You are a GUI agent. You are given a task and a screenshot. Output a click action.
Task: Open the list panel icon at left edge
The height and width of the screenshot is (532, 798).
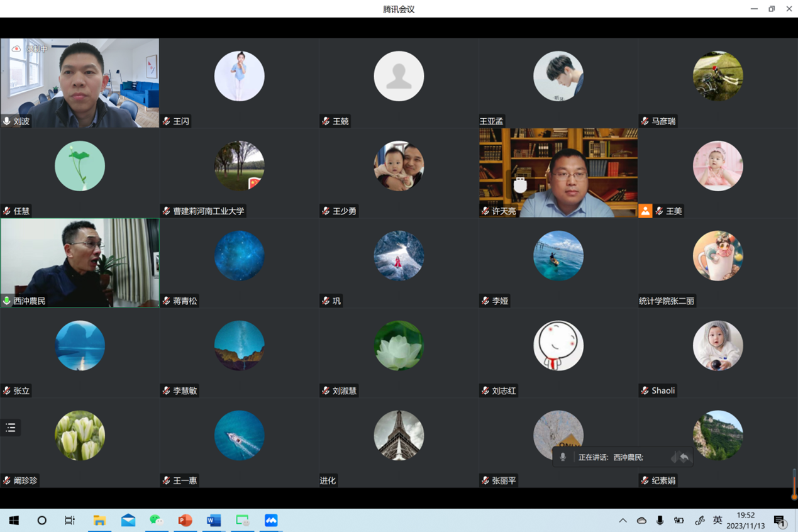tap(11, 428)
